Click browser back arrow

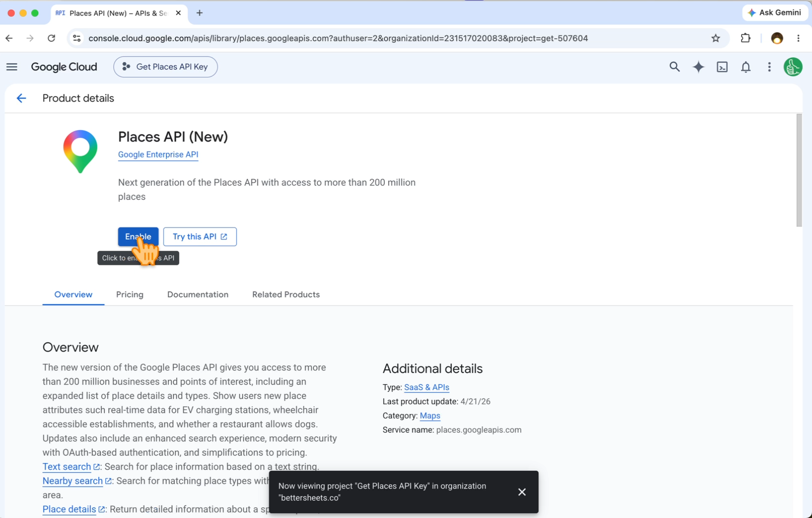coord(9,38)
